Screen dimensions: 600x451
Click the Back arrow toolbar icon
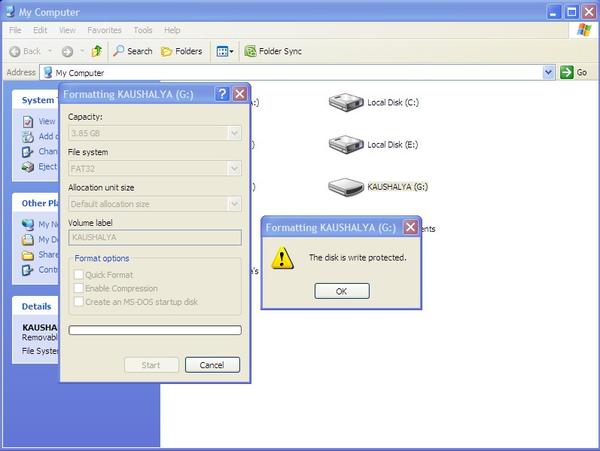coord(15,51)
